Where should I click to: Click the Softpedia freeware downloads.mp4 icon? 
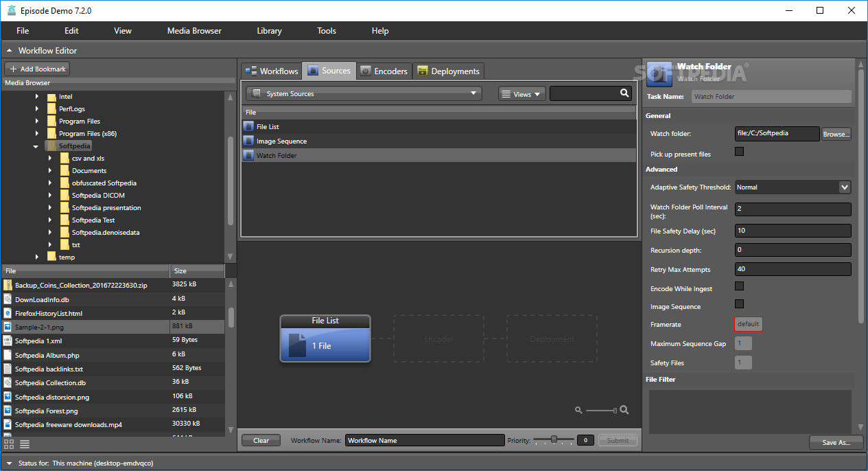(8, 424)
